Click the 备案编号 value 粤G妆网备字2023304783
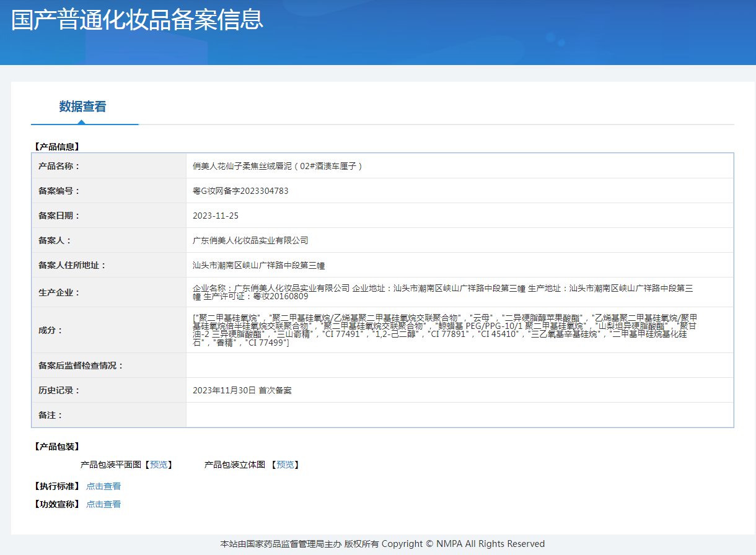Viewport: 756px width, 555px height. 240,191
